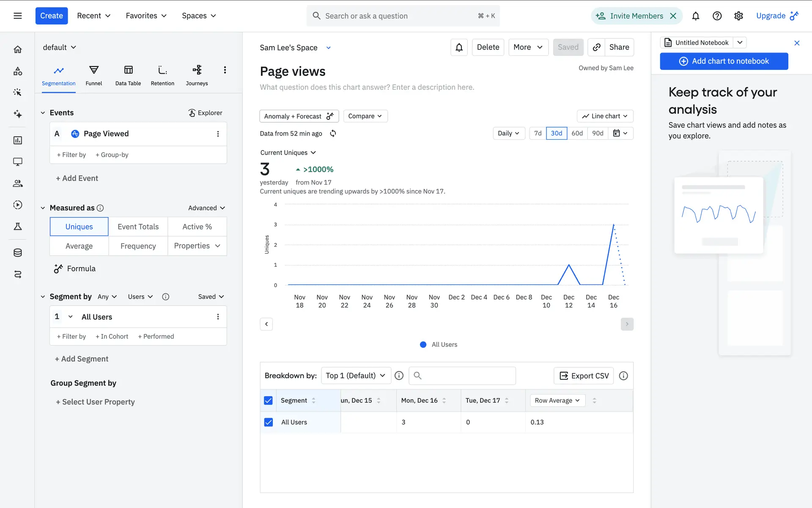This screenshot has width=812, height=508.
Task: Switch to the Retention tab
Action: 162,75
